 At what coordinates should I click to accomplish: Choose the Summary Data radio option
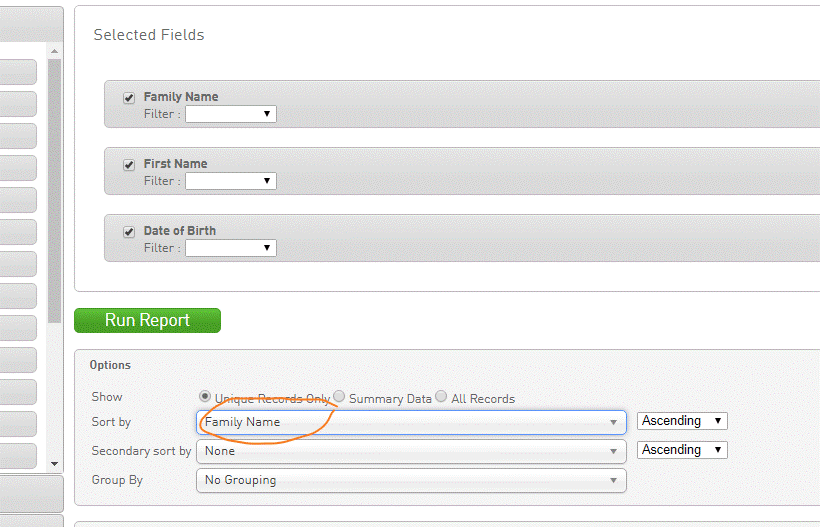[x=339, y=397]
